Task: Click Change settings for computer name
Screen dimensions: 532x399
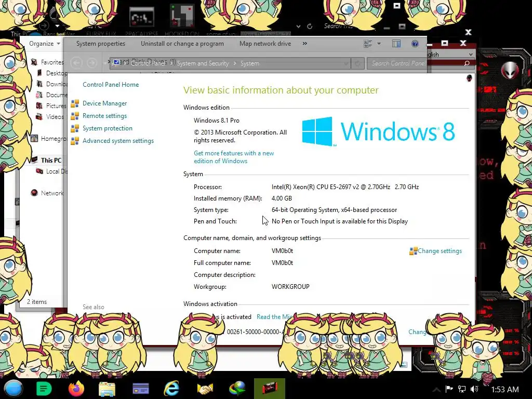Action: (x=440, y=251)
